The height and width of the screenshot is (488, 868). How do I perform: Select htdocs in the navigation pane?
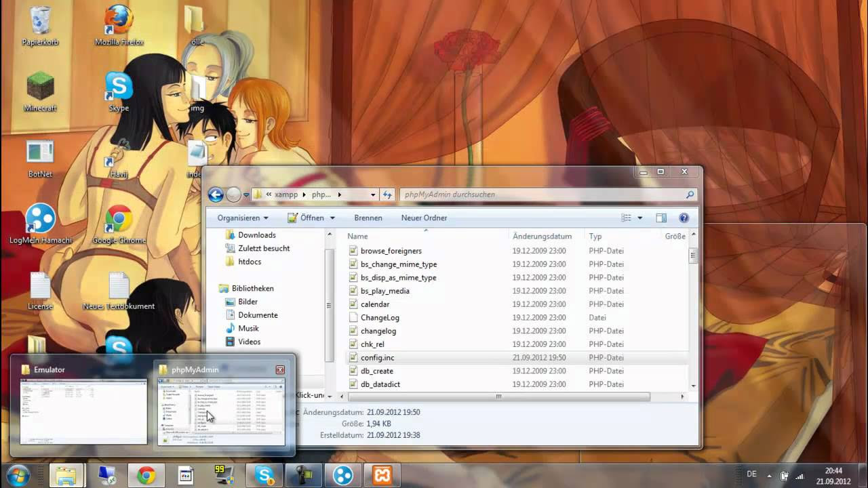[x=250, y=262]
